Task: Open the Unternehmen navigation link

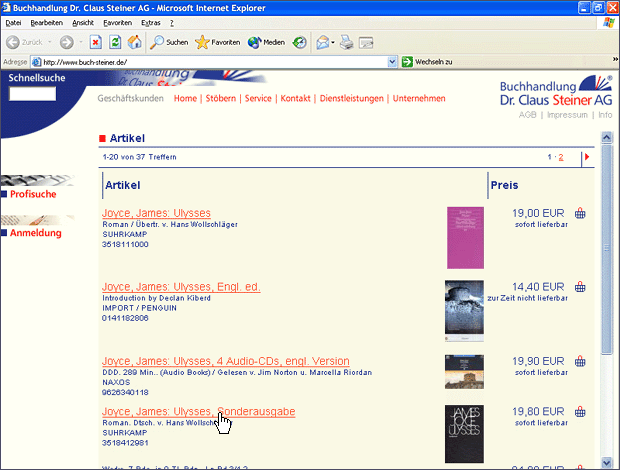Action: (419, 98)
